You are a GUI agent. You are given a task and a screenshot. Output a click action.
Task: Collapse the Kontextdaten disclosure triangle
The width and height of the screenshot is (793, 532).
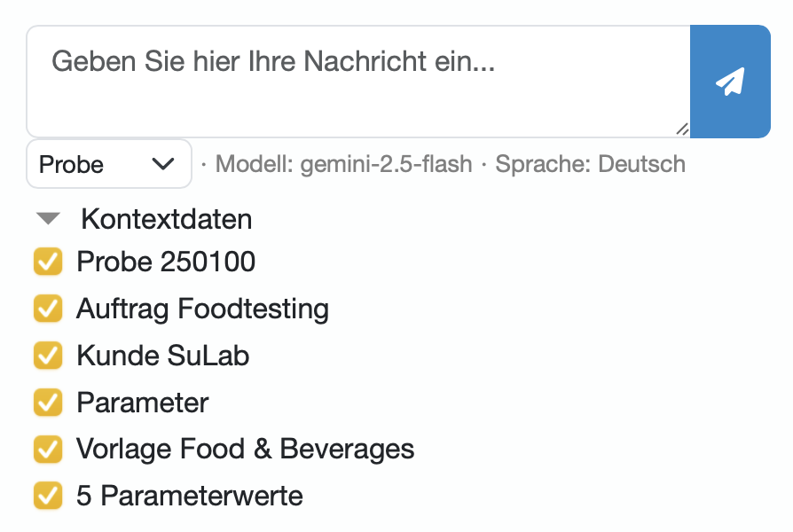49,219
